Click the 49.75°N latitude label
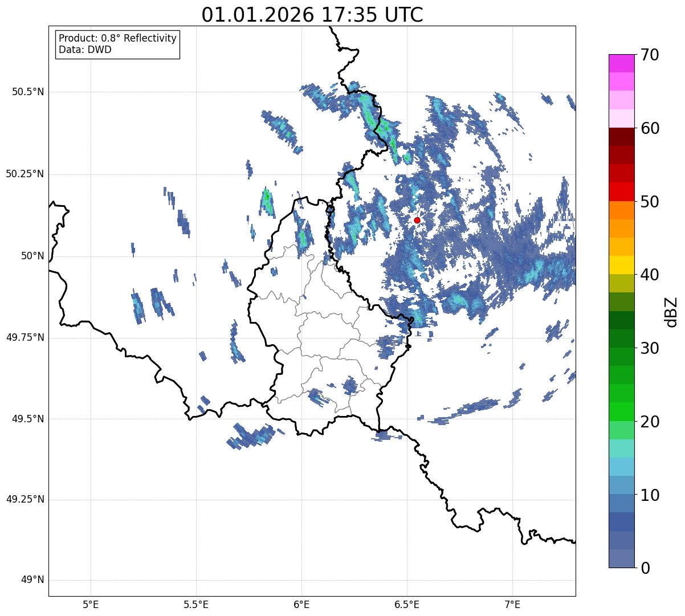The width and height of the screenshot is (685, 616). (25, 337)
